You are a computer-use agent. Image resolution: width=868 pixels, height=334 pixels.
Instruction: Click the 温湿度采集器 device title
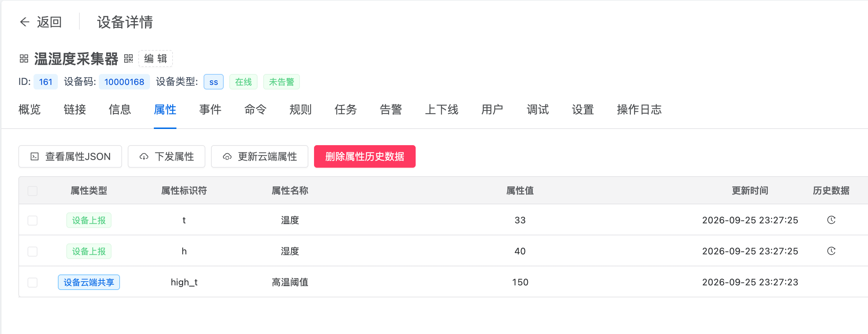[76, 58]
